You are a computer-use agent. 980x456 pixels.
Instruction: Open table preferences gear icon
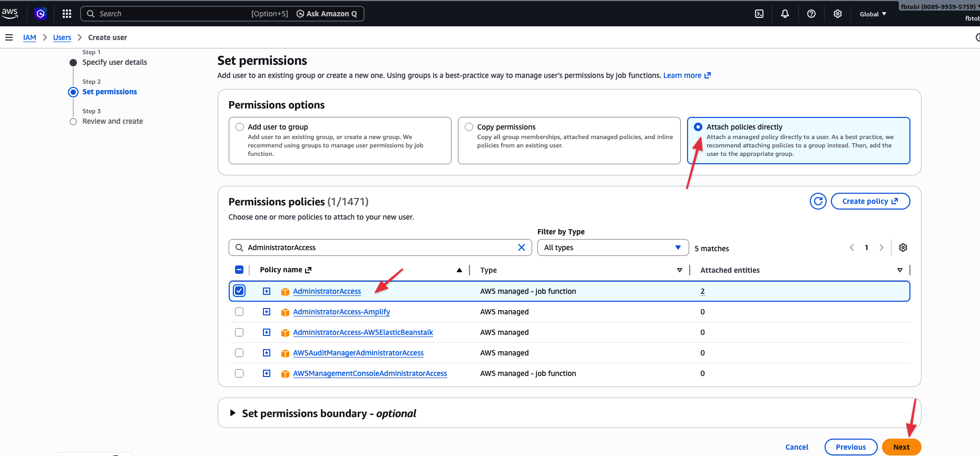[x=903, y=247]
